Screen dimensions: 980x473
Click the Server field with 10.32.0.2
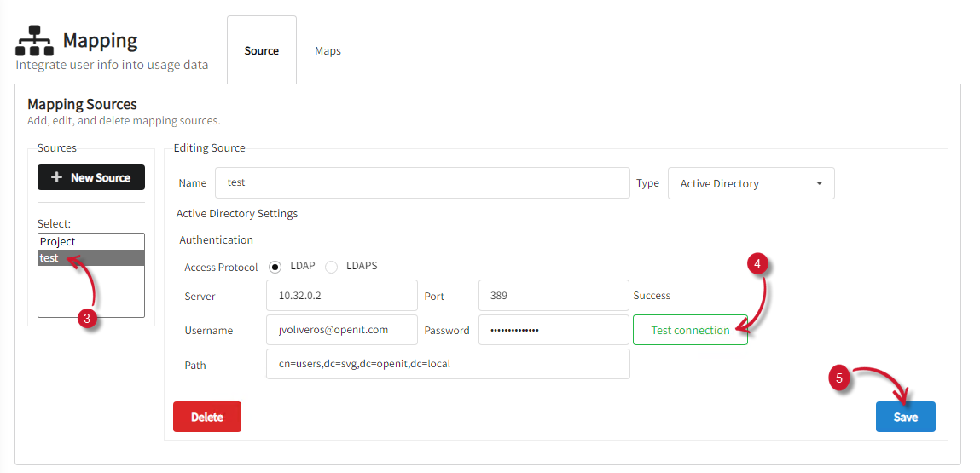[x=342, y=296]
